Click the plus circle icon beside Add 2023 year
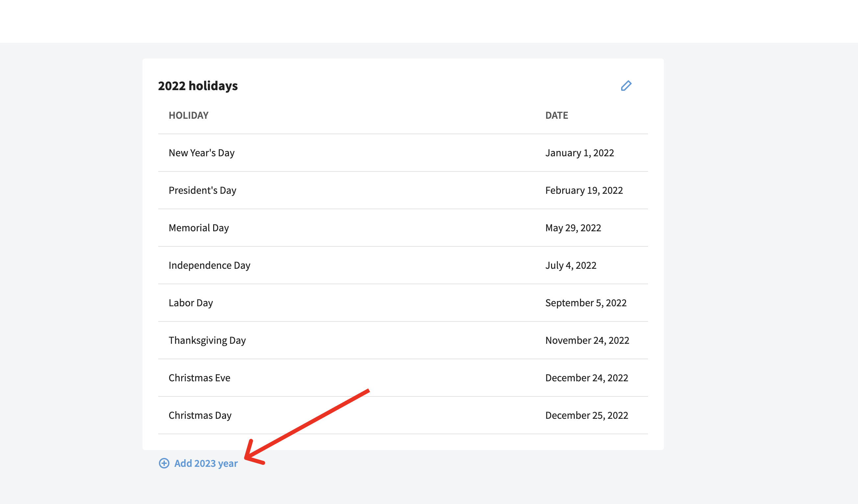 pos(164,463)
